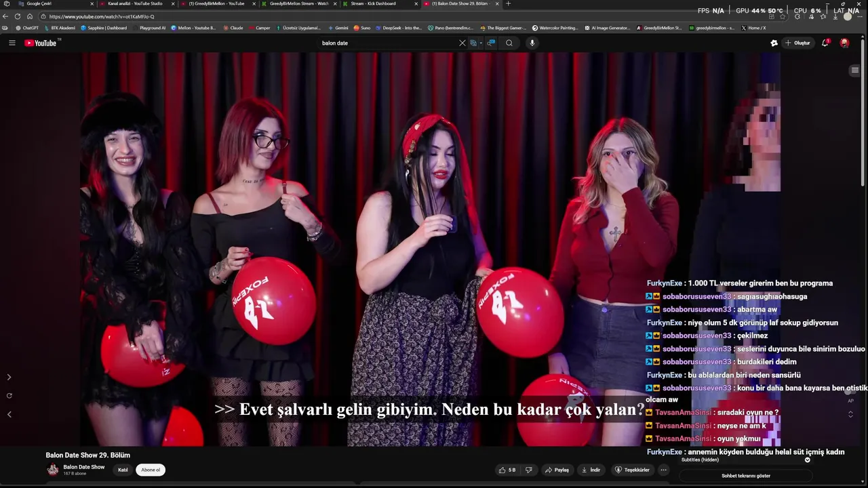Open the Balon Date Show channel name link
Viewport: 868px width, 488px height.
(x=84, y=467)
